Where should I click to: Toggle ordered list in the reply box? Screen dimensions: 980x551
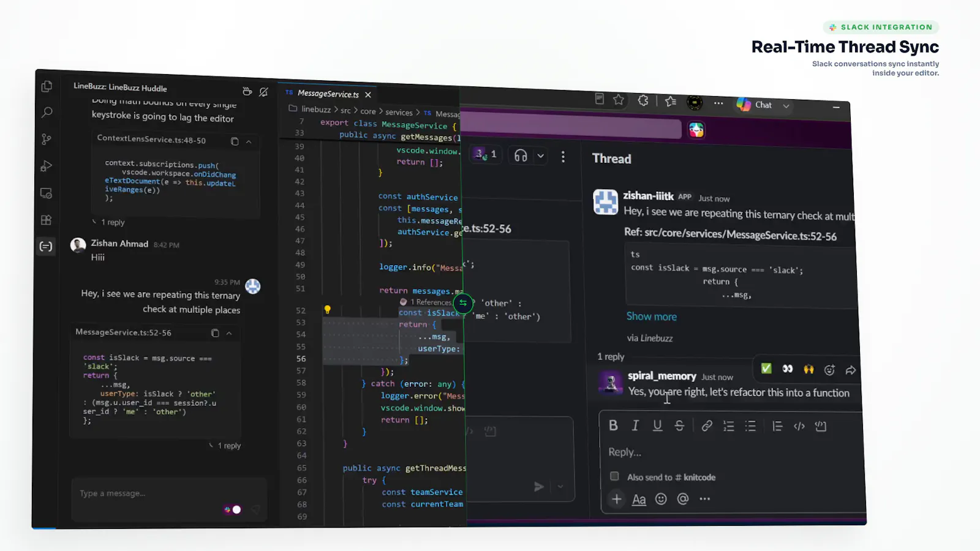tap(728, 426)
